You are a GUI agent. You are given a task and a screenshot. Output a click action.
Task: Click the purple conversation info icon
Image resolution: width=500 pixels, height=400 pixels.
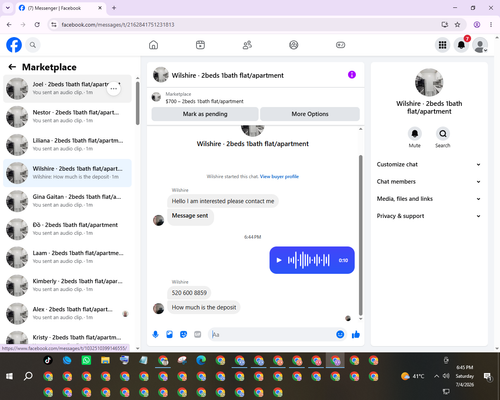pyautogui.click(x=352, y=75)
